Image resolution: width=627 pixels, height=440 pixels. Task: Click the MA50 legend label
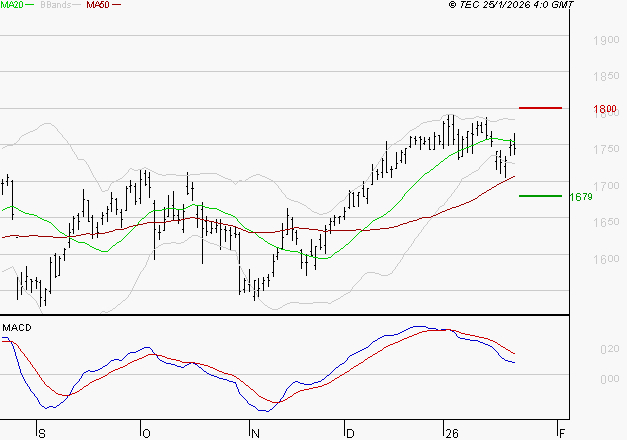pos(98,5)
